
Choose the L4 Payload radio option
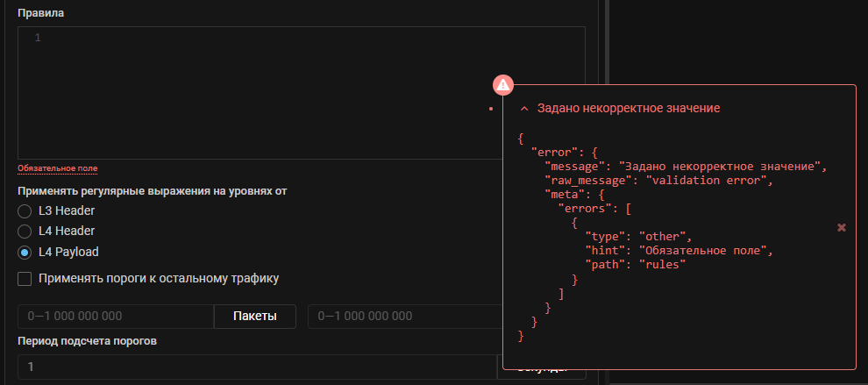(x=25, y=253)
